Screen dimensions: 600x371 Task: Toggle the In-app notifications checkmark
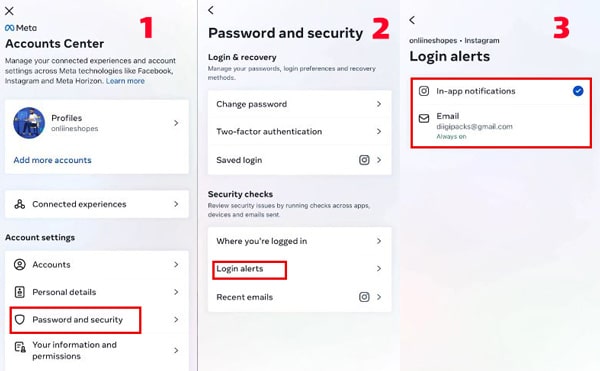578,91
